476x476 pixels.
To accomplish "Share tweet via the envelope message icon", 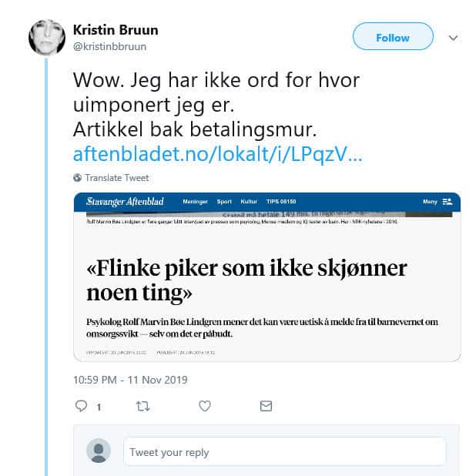I will click(266, 406).
